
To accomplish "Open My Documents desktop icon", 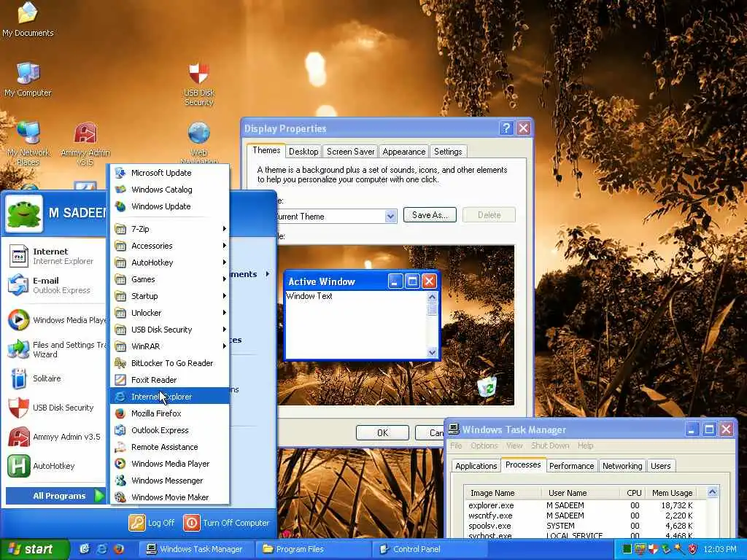I will coord(28,19).
